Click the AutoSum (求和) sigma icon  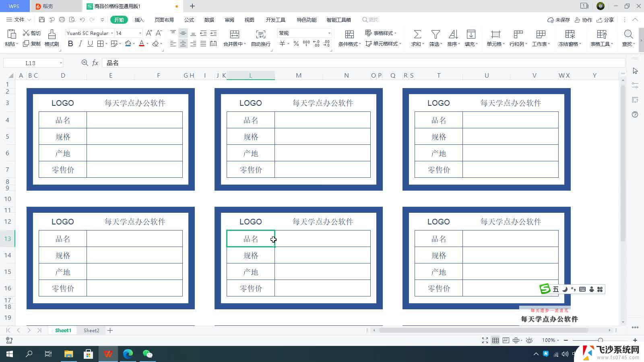417,34
